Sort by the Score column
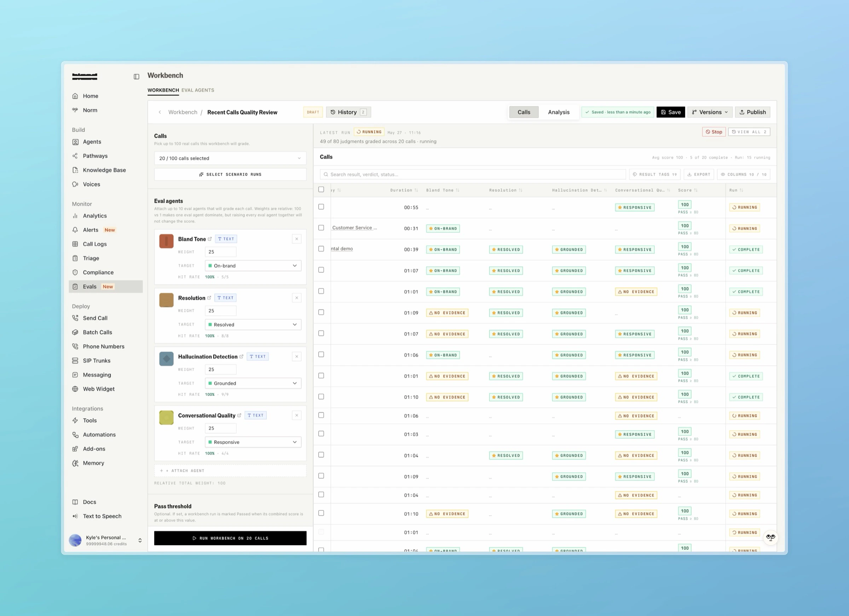Screen dimensions: 849x616 point(688,190)
